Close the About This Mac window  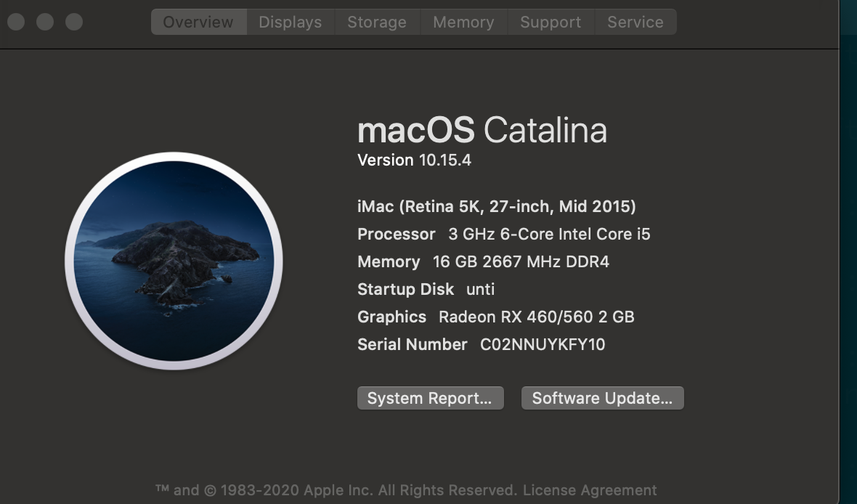point(16,22)
